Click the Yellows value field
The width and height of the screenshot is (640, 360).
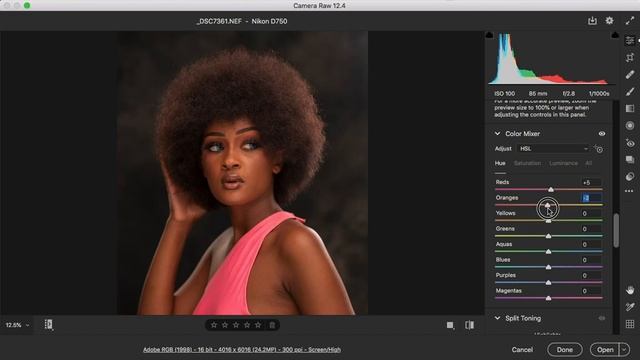591,213
